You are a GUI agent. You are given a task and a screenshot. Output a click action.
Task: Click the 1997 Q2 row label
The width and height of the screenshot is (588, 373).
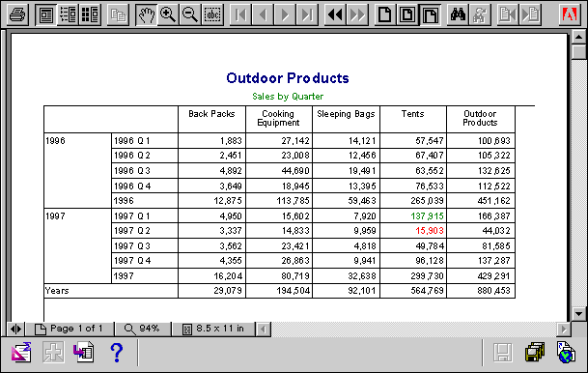(x=132, y=231)
